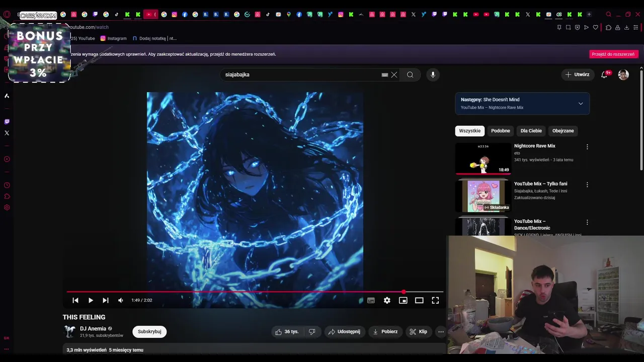Select the active red YouTube tab
Screen dimensions: 644x362
tap(150, 15)
